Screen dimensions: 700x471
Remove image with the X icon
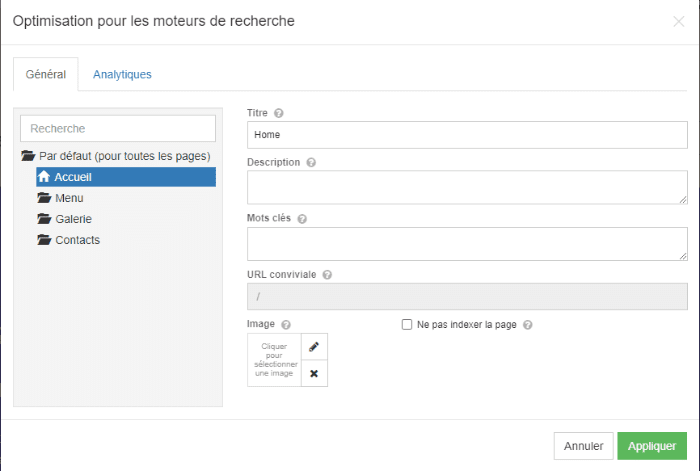[x=314, y=373]
